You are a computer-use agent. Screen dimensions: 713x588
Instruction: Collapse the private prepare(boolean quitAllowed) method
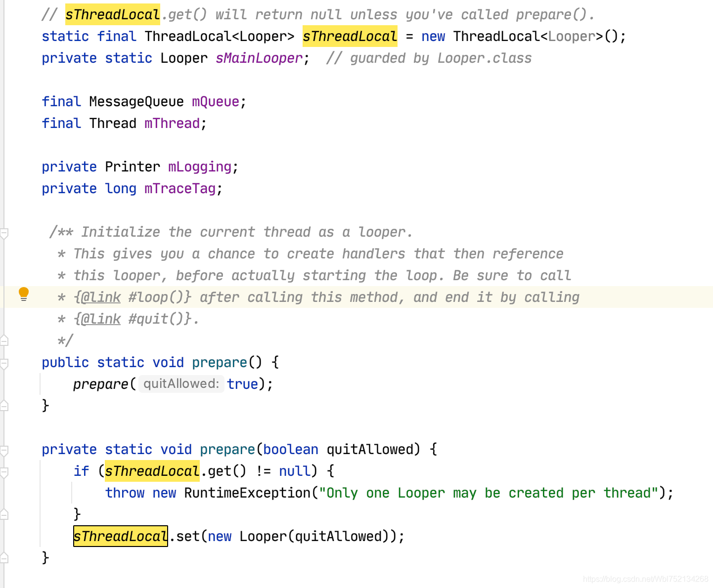[x=5, y=450]
